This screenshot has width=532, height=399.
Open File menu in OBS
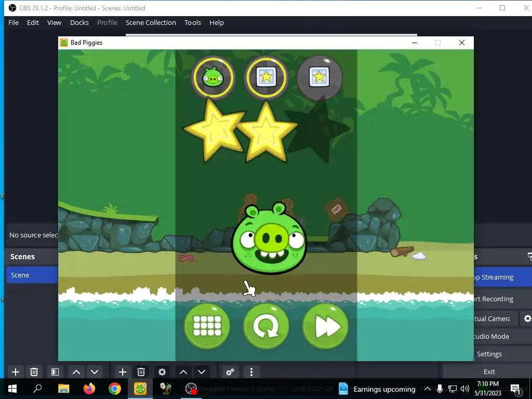point(14,22)
